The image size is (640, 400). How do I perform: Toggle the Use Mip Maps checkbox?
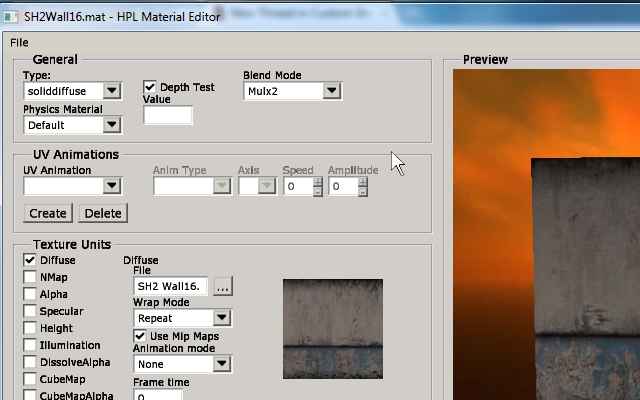[x=141, y=335]
